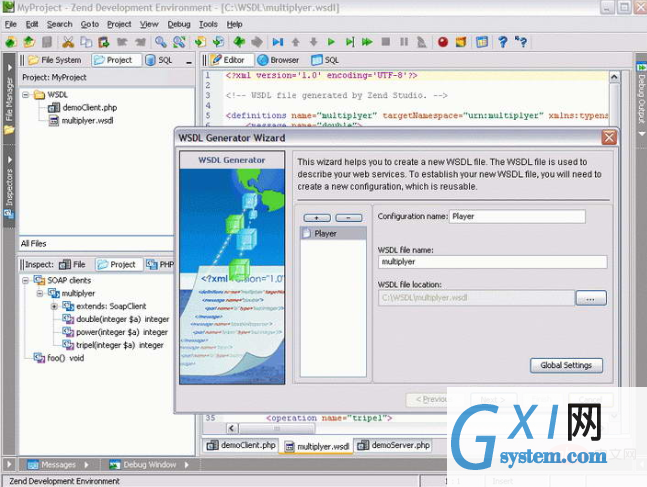Open the demoClient.php editor file tab

pos(241,445)
